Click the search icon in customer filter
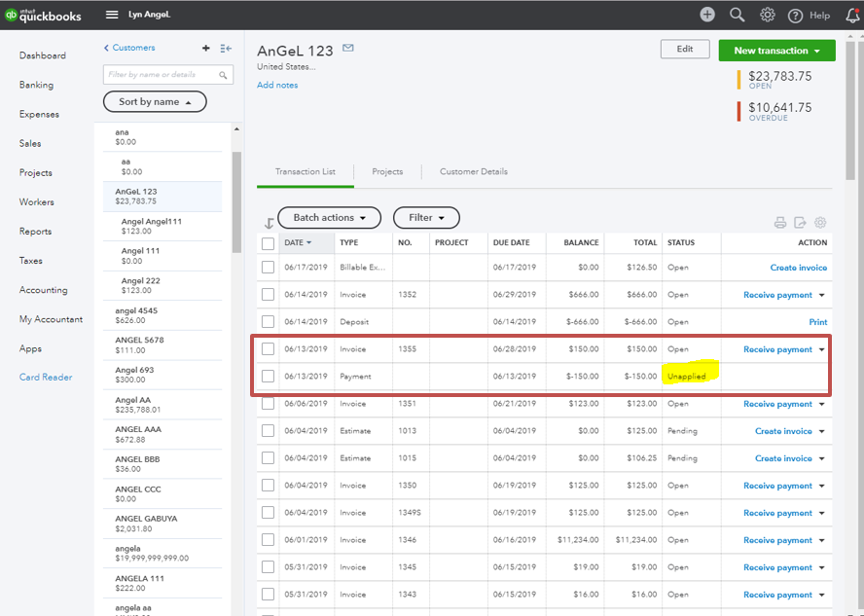The height and width of the screenshot is (616, 864). click(x=223, y=75)
